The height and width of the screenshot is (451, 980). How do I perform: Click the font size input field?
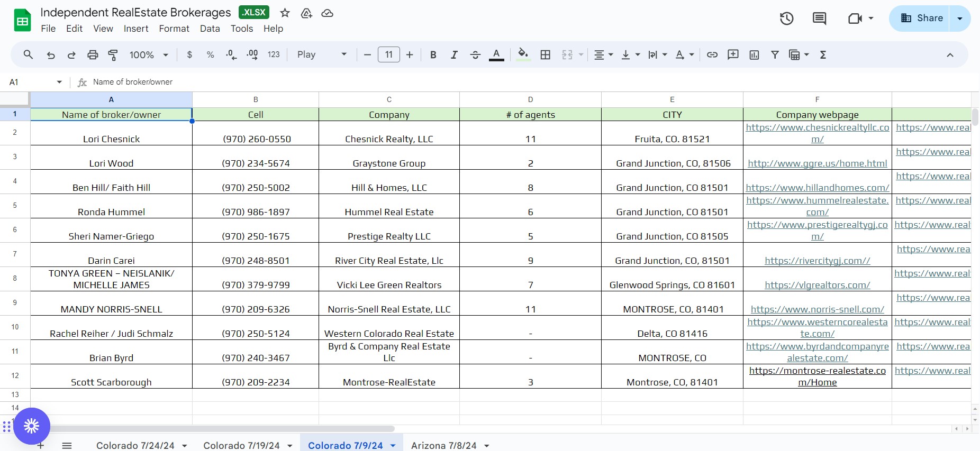pyautogui.click(x=389, y=54)
